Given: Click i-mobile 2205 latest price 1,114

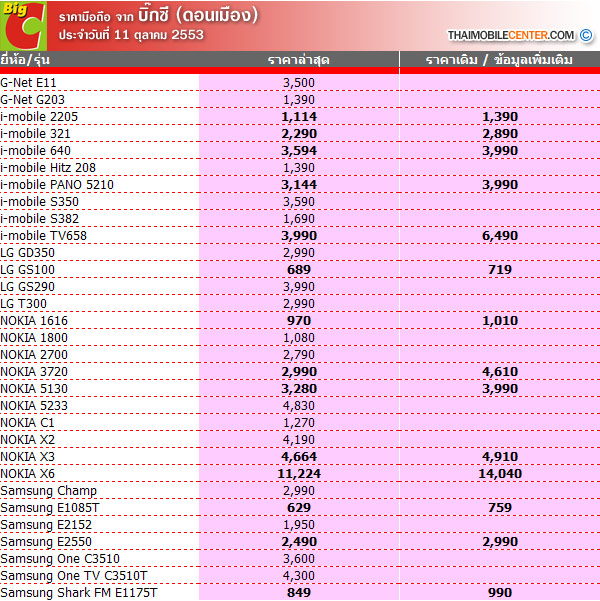Looking at the screenshot, I should tap(299, 117).
